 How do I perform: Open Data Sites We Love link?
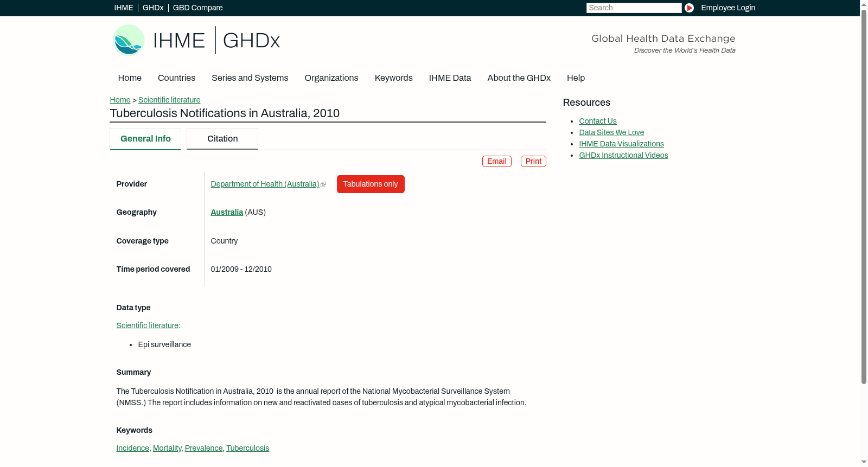(611, 132)
